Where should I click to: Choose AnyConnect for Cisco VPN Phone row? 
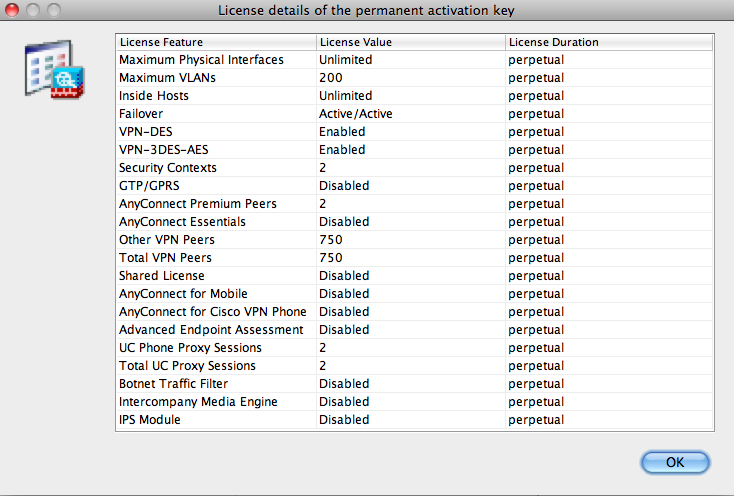click(415, 312)
